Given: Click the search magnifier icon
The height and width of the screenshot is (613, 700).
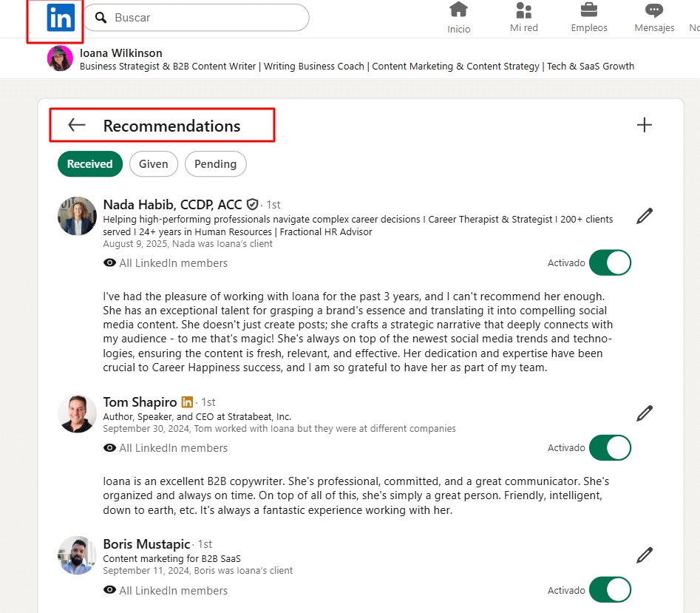Looking at the screenshot, I should [101, 18].
